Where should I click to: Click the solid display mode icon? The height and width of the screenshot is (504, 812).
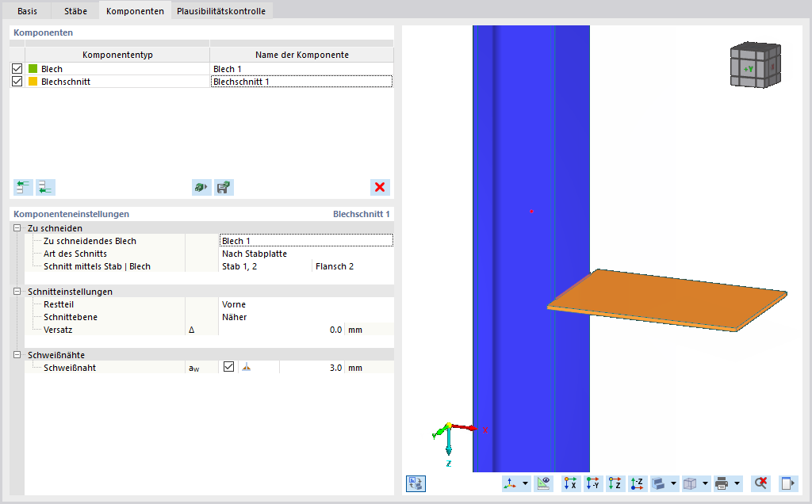(659, 483)
